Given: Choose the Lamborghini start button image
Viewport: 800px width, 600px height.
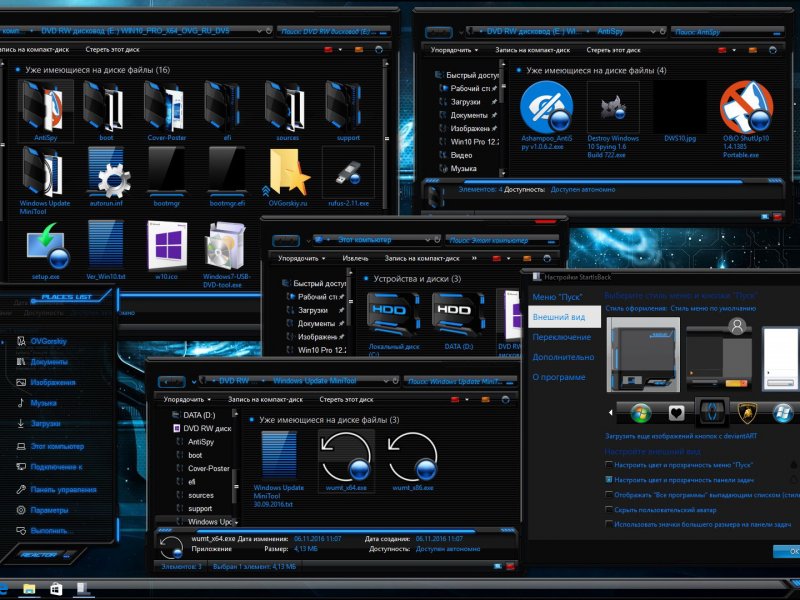Looking at the screenshot, I should pyautogui.click(x=747, y=412).
